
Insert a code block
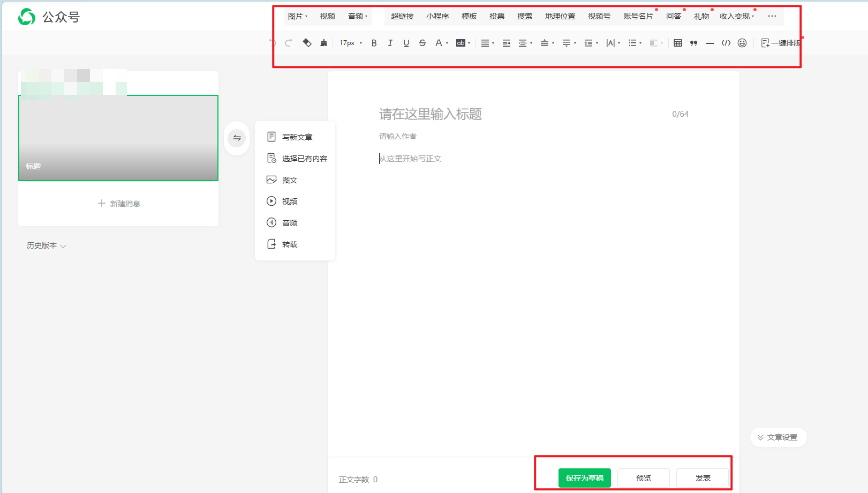click(726, 43)
